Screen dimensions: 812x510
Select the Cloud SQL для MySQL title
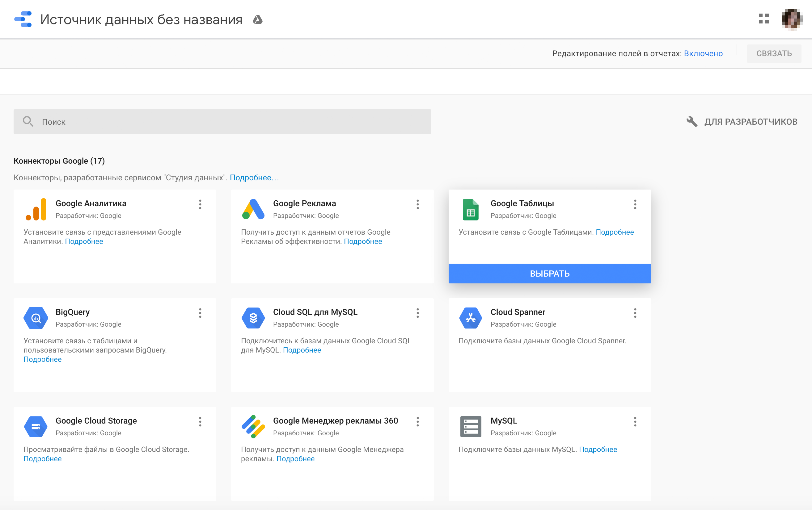315,312
